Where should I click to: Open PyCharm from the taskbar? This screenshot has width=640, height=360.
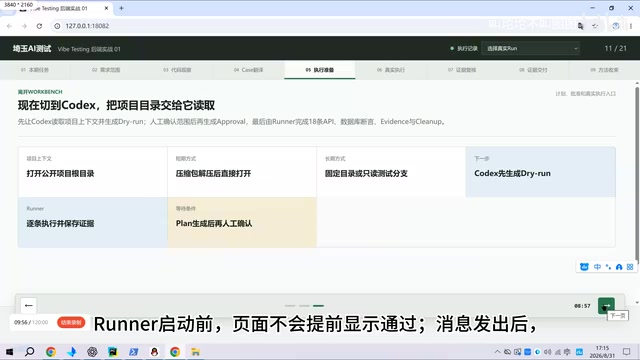(x=113, y=351)
